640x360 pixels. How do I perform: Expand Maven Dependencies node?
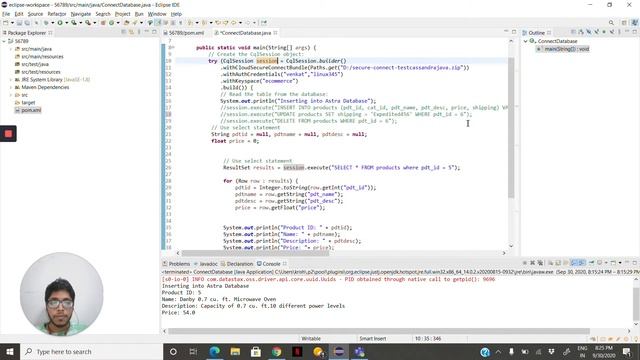(11, 87)
